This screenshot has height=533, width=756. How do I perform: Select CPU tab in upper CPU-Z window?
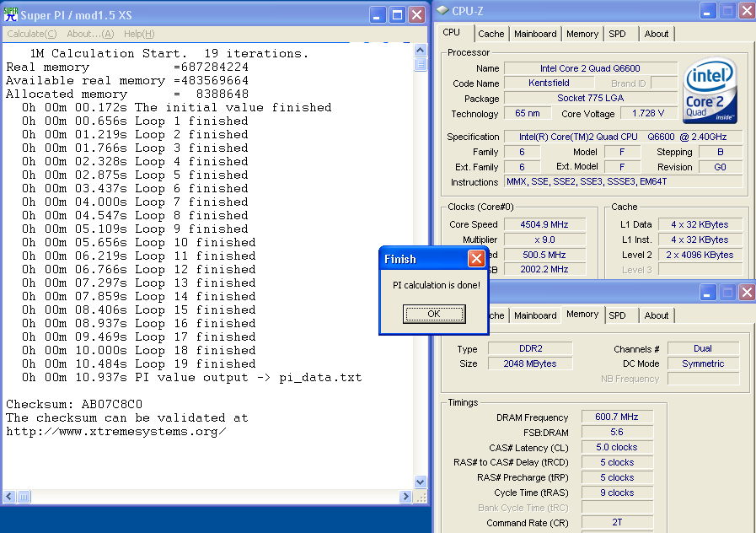pyautogui.click(x=451, y=32)
